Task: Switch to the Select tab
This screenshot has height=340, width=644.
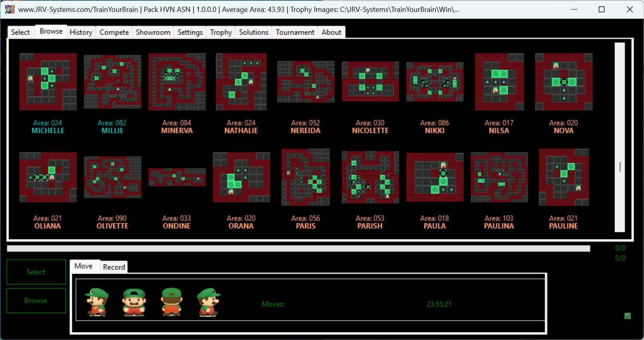Action: click(x=20, y=32)
